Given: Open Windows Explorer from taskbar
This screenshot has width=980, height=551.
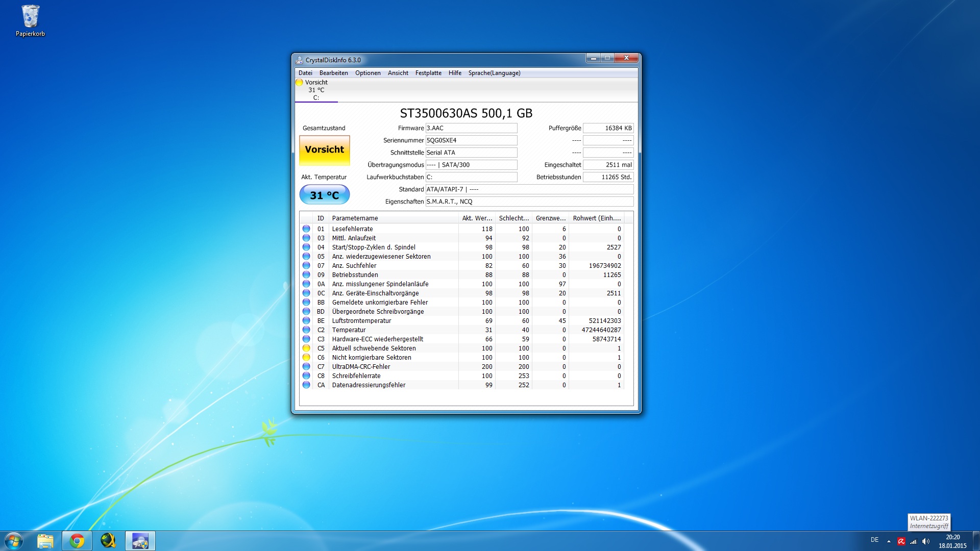Looking at the screenshot, I should coord(45,541).
